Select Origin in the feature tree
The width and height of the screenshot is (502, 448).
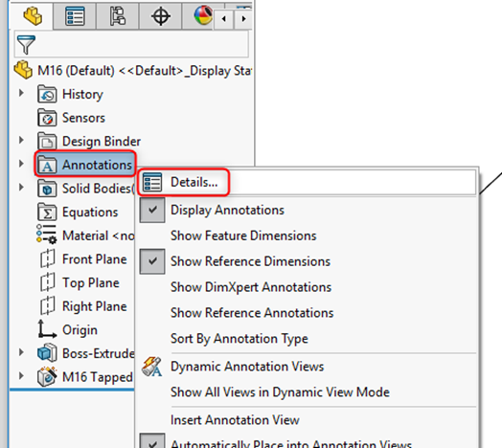coord(80,329)
